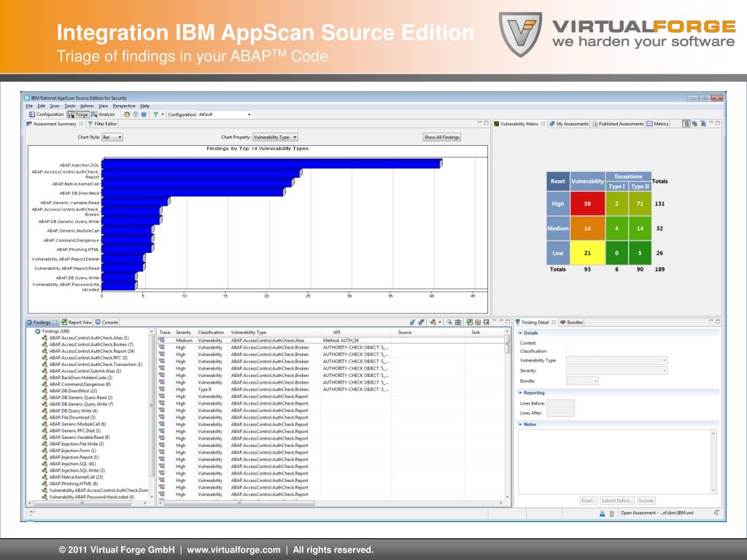This screenshot has width=747, height=560.
Task: Switch to the Triage perspective
Action: coord(78,114)
